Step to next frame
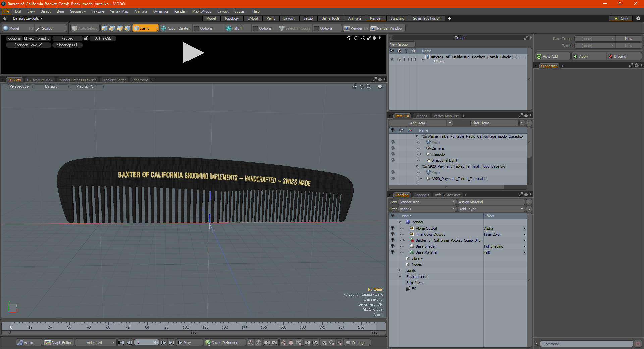Viewport: 644px width, 349px height. [163, 343]
